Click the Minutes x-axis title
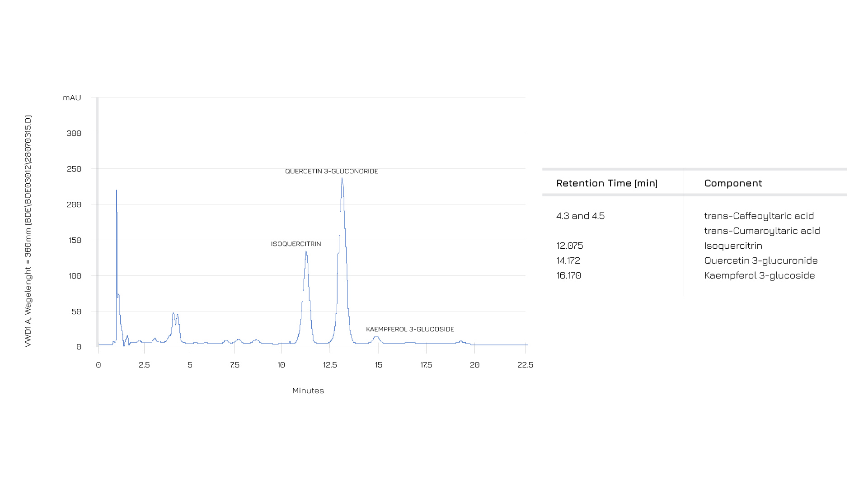868x488 pixels. [308, 391]
